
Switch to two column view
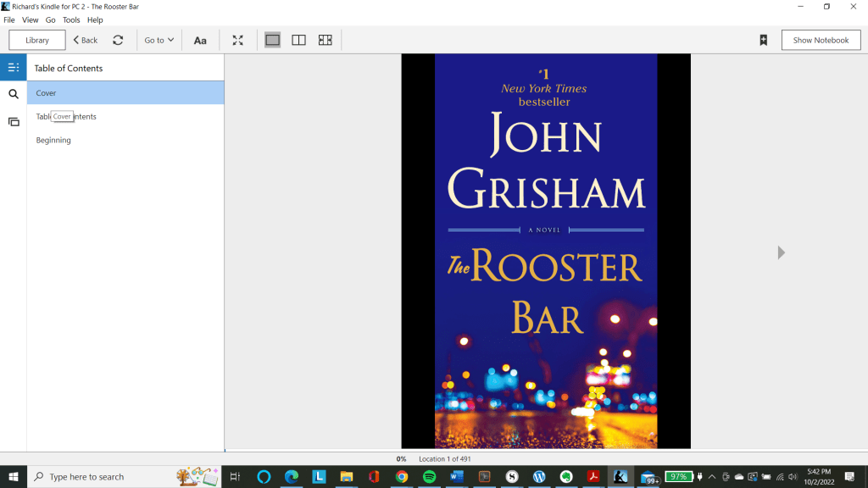click(298, 40)
